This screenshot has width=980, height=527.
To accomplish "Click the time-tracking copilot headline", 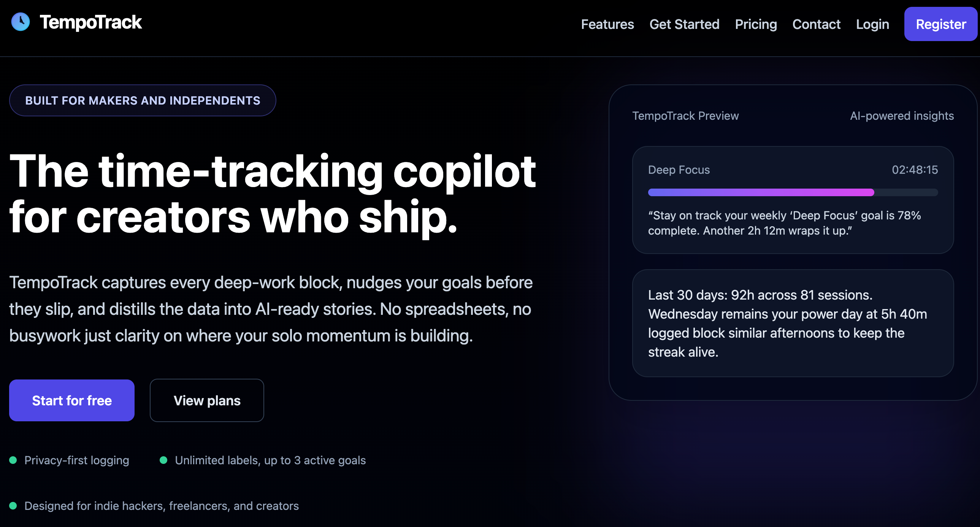I will (x=273, y=193).
